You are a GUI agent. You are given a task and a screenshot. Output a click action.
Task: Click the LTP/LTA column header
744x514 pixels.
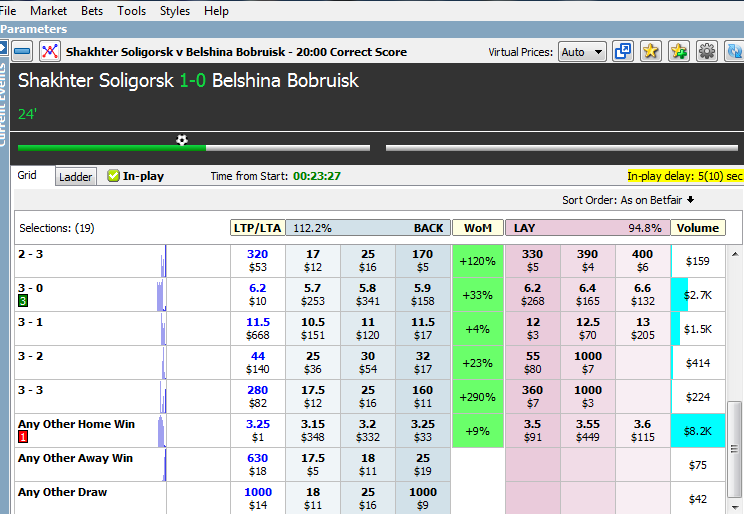pyautogui.click(x=258, y=228)
